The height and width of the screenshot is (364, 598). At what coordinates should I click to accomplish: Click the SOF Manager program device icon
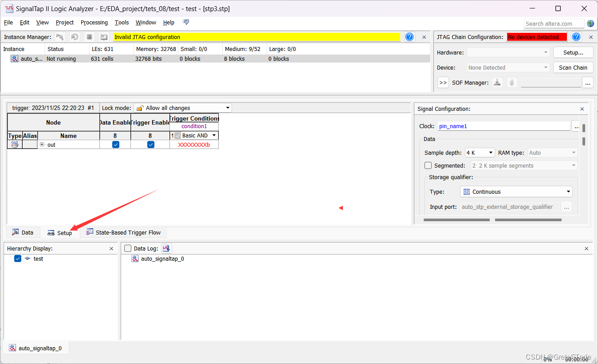497,82
